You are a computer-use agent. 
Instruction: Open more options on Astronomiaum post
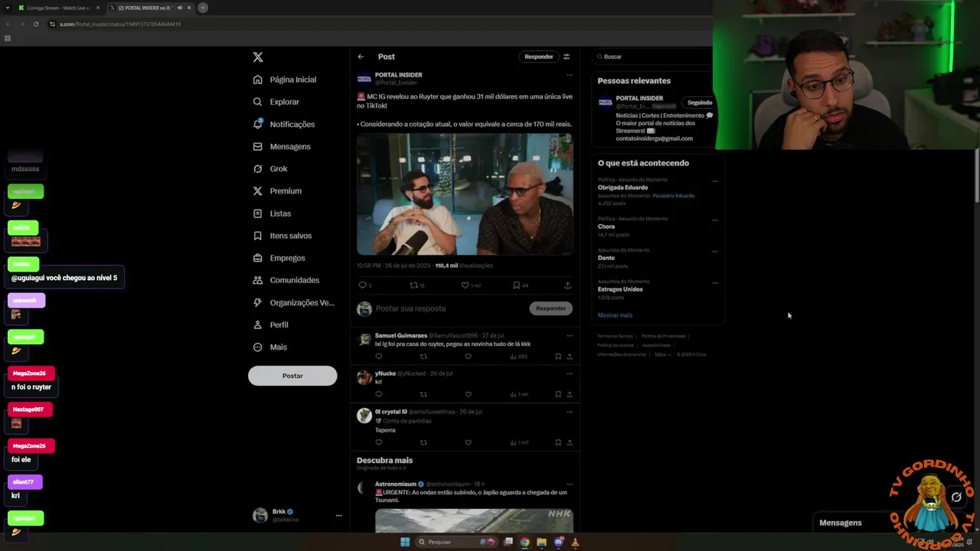coord(569,484)
